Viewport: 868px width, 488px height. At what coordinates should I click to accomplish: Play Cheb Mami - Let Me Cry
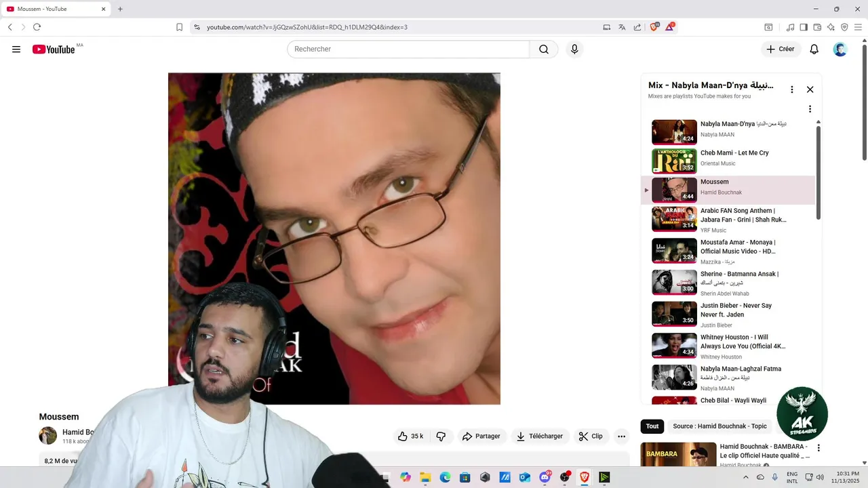729,161
